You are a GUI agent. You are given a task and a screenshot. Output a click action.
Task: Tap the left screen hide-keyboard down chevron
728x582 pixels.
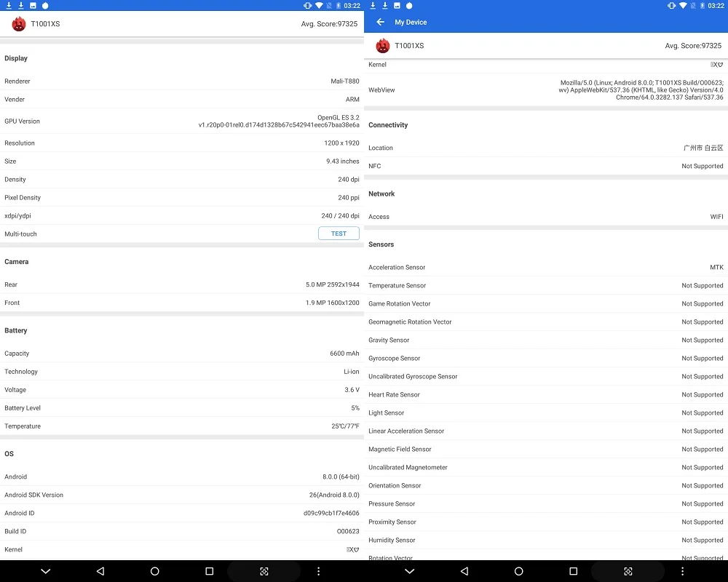tap(45, 571)
